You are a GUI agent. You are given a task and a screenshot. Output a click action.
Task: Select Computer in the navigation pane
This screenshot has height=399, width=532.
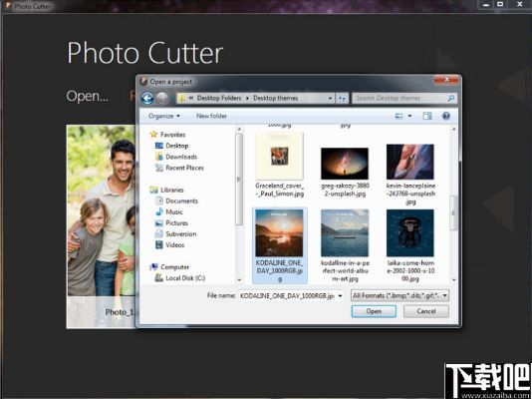tap(174, 267)
